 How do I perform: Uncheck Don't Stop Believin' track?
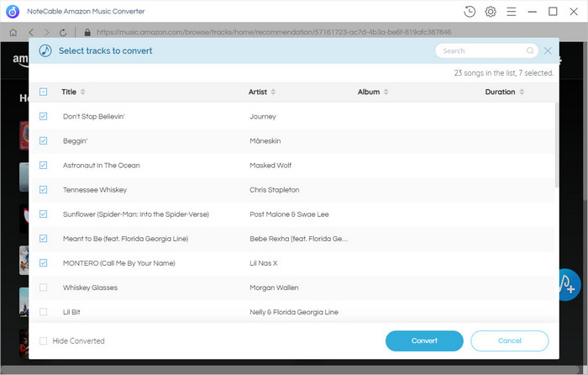click(43, 116)
